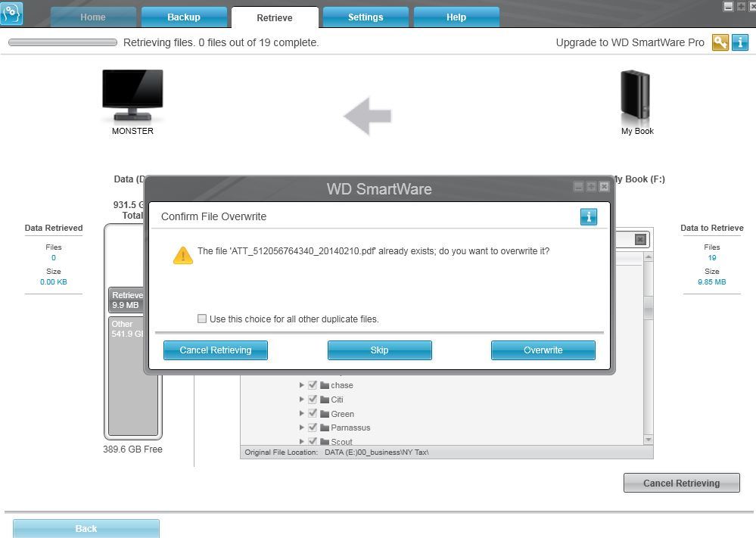Screen dimensions: 756x538
Task: Uncheck the chase folder checkbox
Action: tap(313, 384)
